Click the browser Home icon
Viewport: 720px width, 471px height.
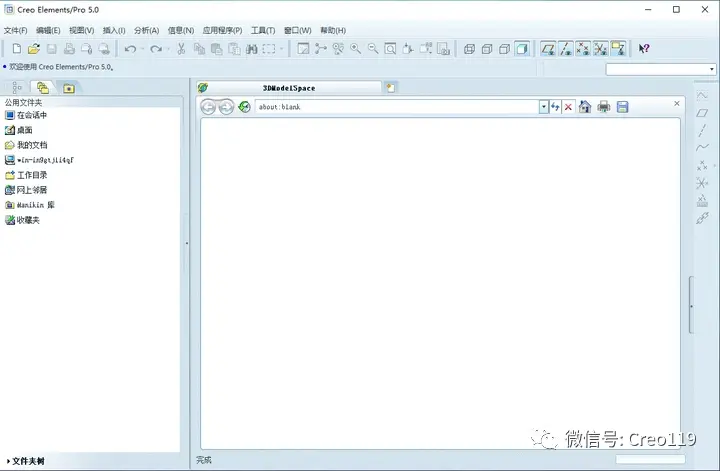click(585, 107)
